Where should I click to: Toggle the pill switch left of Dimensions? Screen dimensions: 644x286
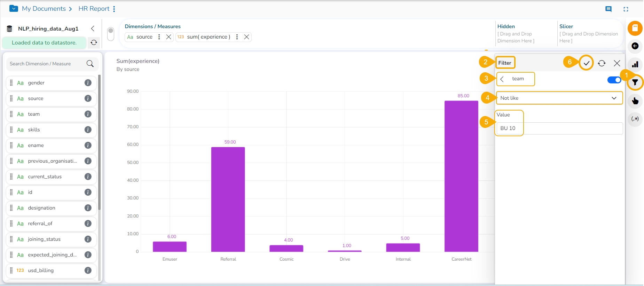click(x=111, y=34)
